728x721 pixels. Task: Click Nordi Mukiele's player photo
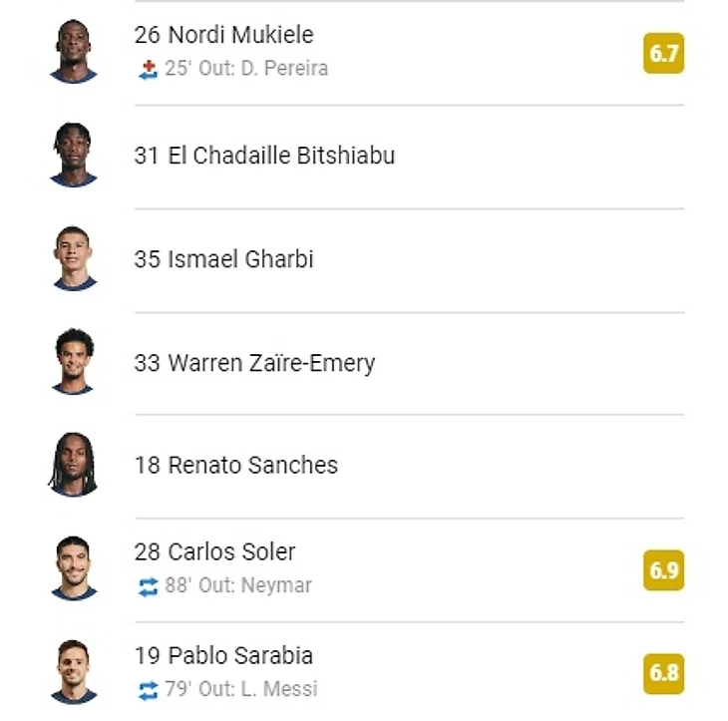pos(74,51)
